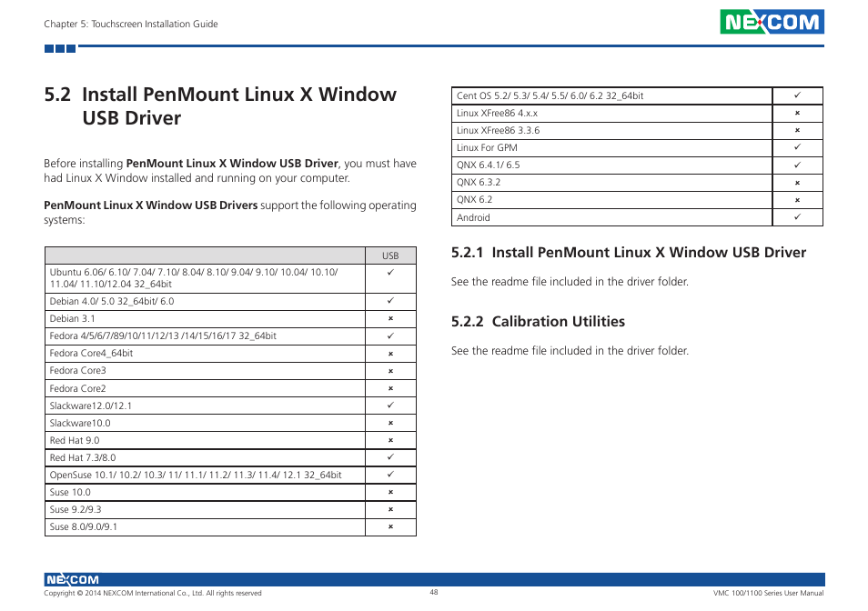Click the 'QNX 6.3.2' cell
This screenshot has height=611, width=868.
(x=612, y=183)
